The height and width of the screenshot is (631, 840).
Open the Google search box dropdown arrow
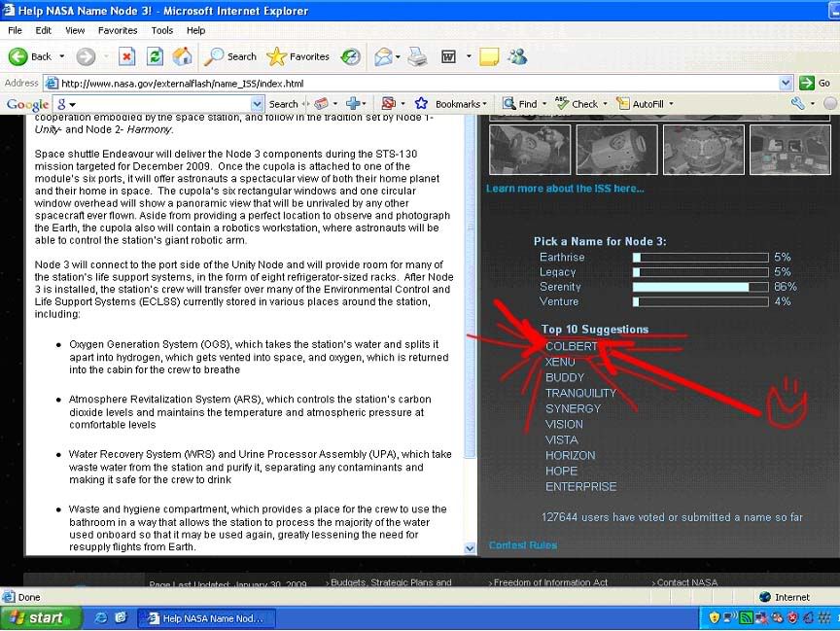[257, 104]
